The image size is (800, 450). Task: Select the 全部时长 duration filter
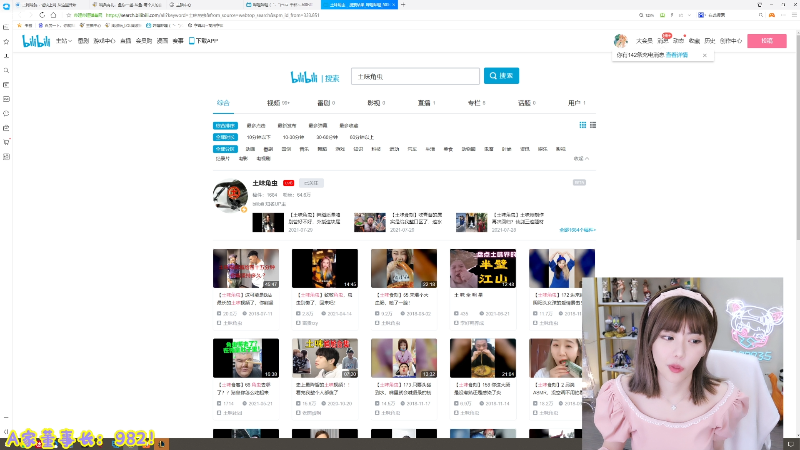tap(225, 137)
